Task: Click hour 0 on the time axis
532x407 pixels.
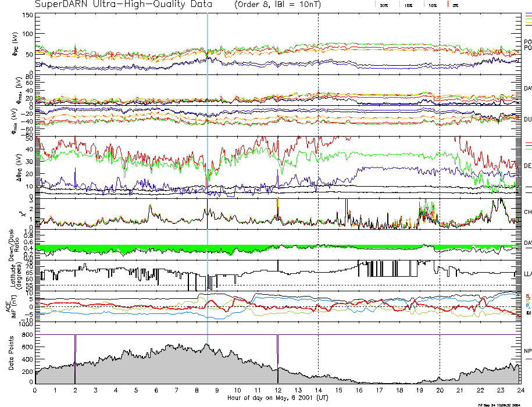Action: [35, 390]
